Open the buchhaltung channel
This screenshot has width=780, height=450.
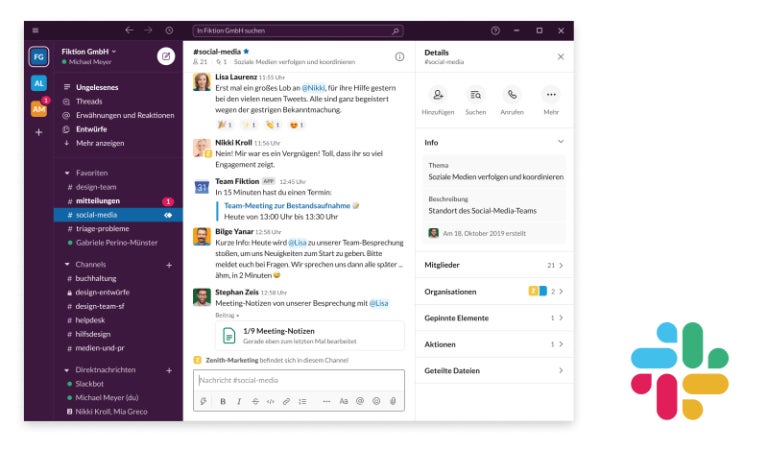coord(96,278)
